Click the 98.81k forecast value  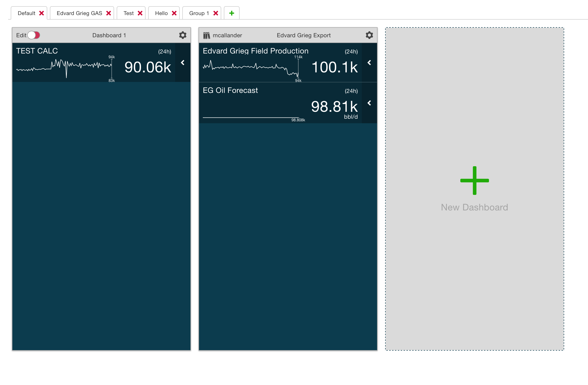(x=334, y=107)
